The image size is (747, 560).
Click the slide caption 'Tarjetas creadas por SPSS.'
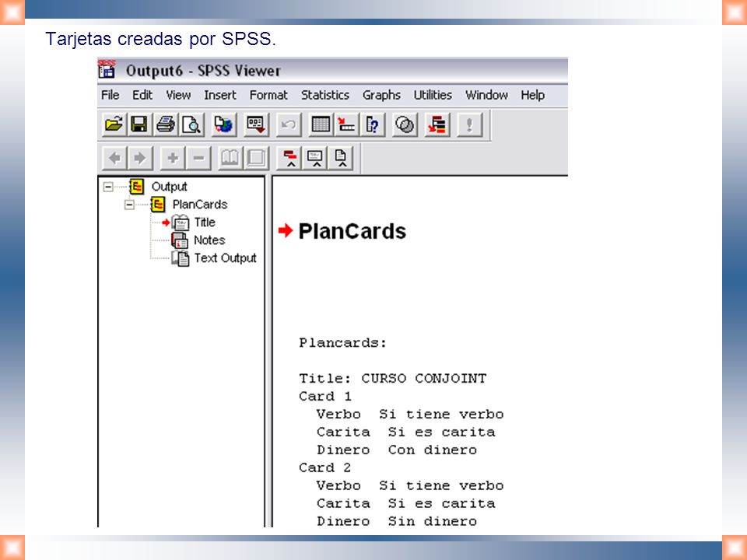[x=160, y=39]
